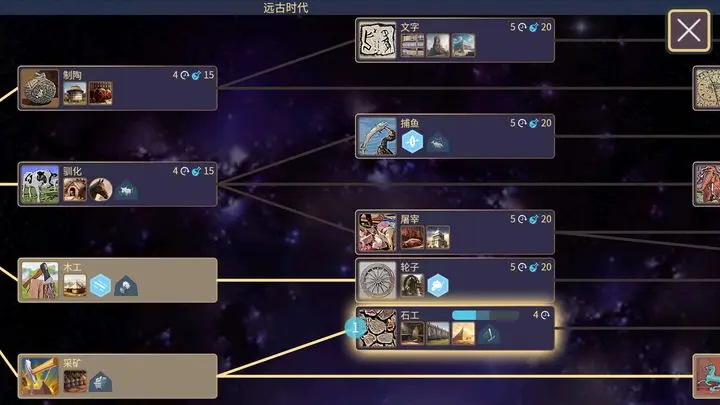
Task: Click the cow image of 驯化
Action: point(40,184)
